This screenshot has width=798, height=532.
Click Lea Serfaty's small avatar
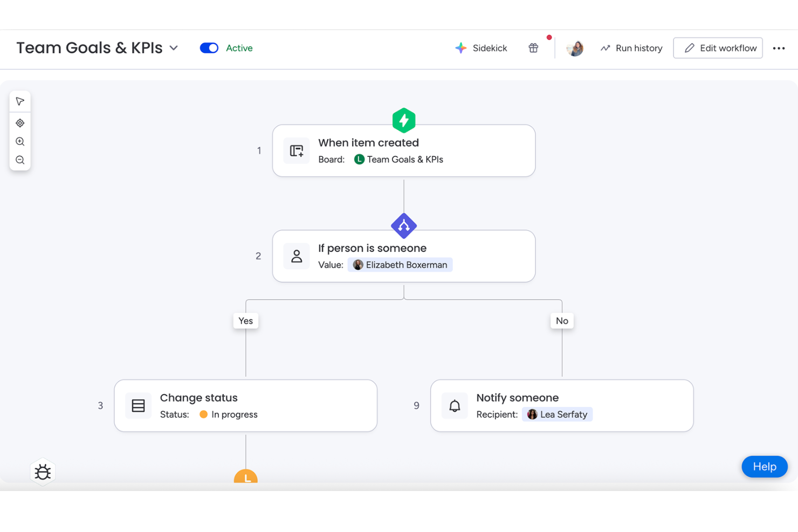(532, 414)
